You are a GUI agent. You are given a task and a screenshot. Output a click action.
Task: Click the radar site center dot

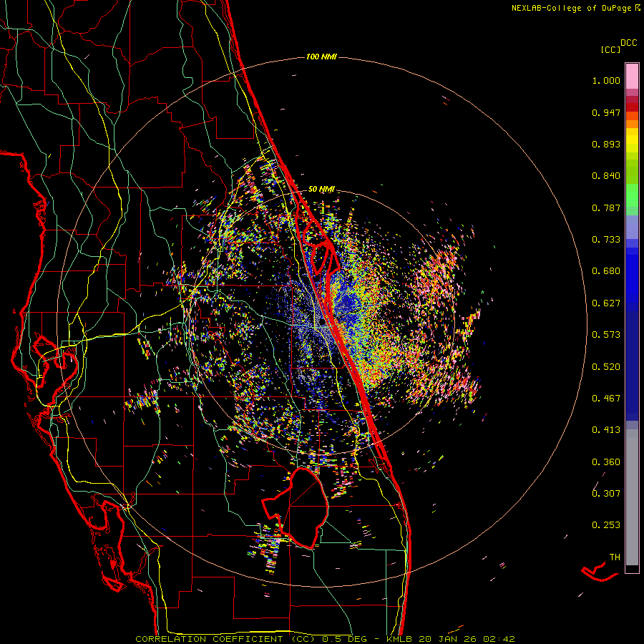pyautogui.click(x=321, y=323)
